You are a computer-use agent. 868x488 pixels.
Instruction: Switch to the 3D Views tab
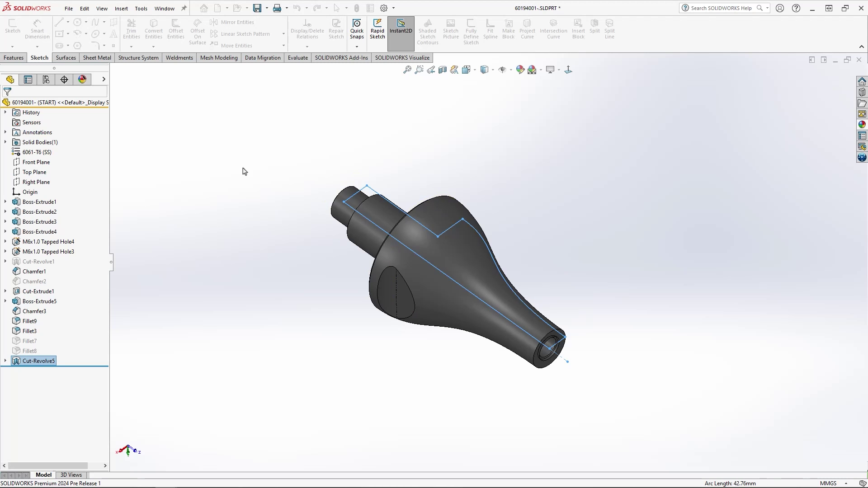click(x=71, y=475)
